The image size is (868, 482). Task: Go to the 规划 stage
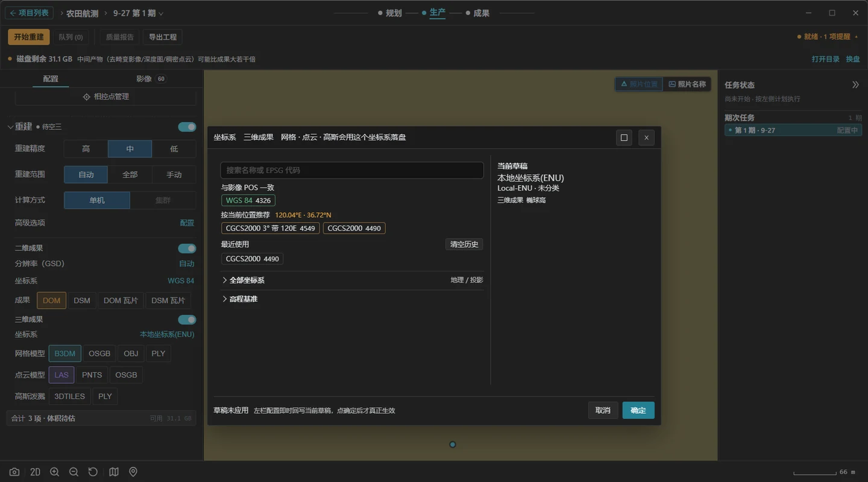[x=390, y=13]
